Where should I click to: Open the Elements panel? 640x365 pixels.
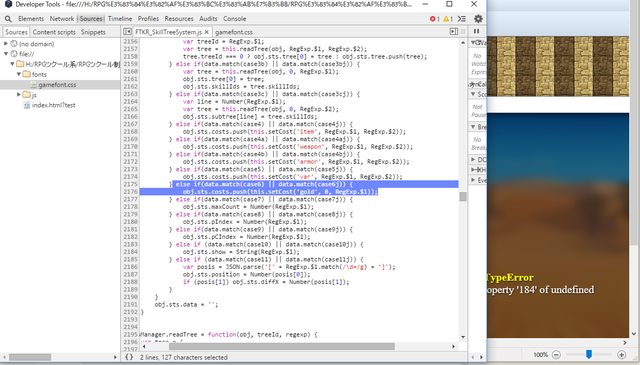click(x=31, y=19)
